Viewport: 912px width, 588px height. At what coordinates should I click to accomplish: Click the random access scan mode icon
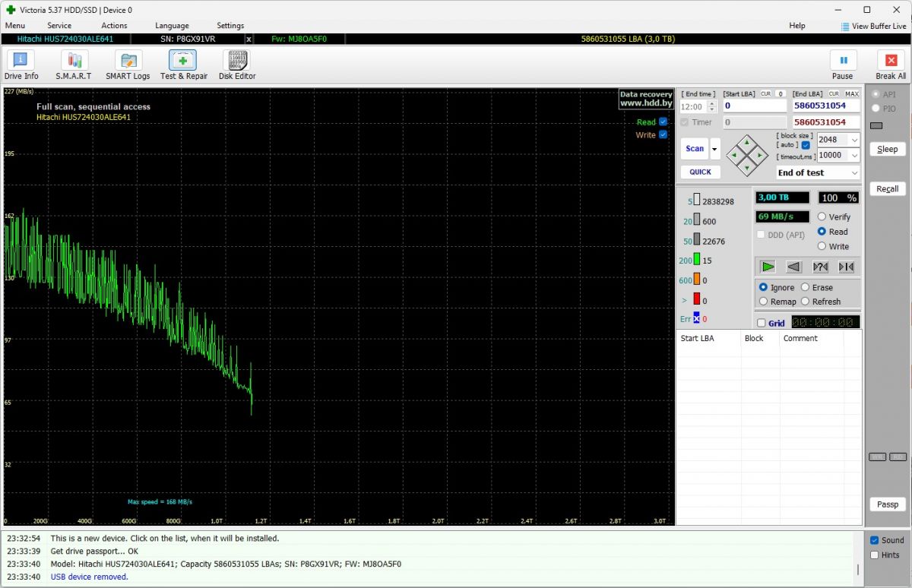pos(820,267)
